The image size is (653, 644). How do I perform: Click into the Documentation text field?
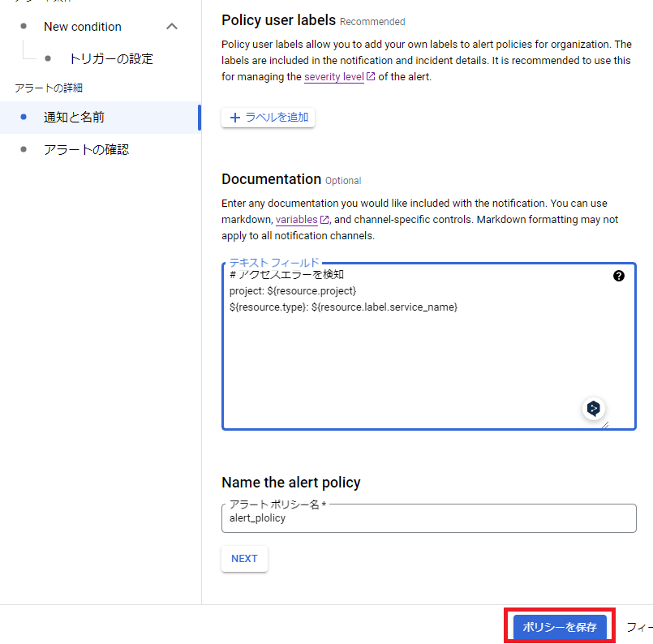[428, 346]
